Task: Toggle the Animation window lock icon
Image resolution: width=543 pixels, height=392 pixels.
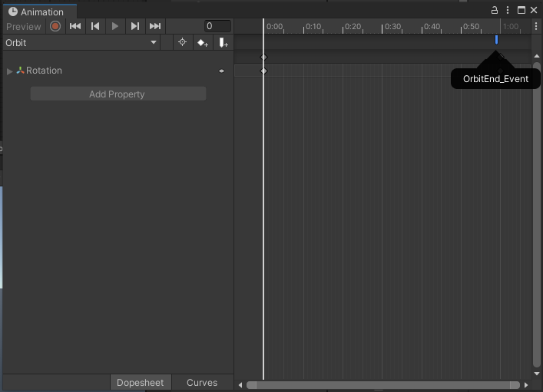Action: pyautogui.click(x=495, y=11)
